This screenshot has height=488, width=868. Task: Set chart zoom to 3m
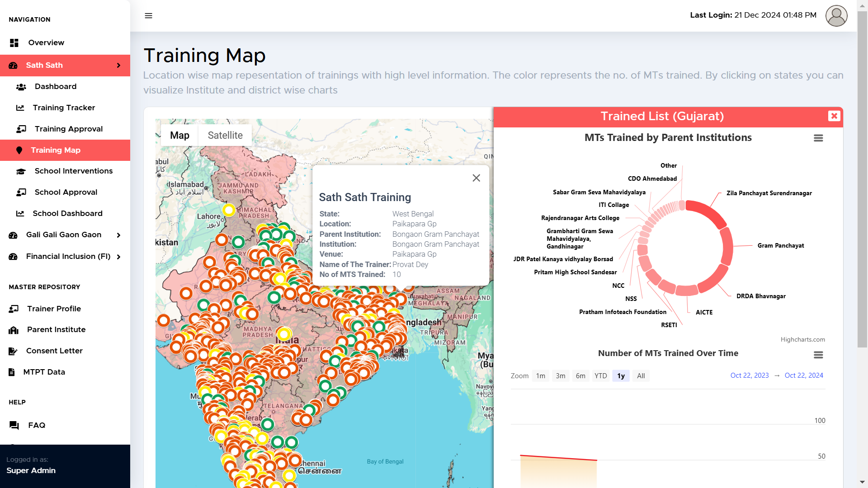(561, 376)
